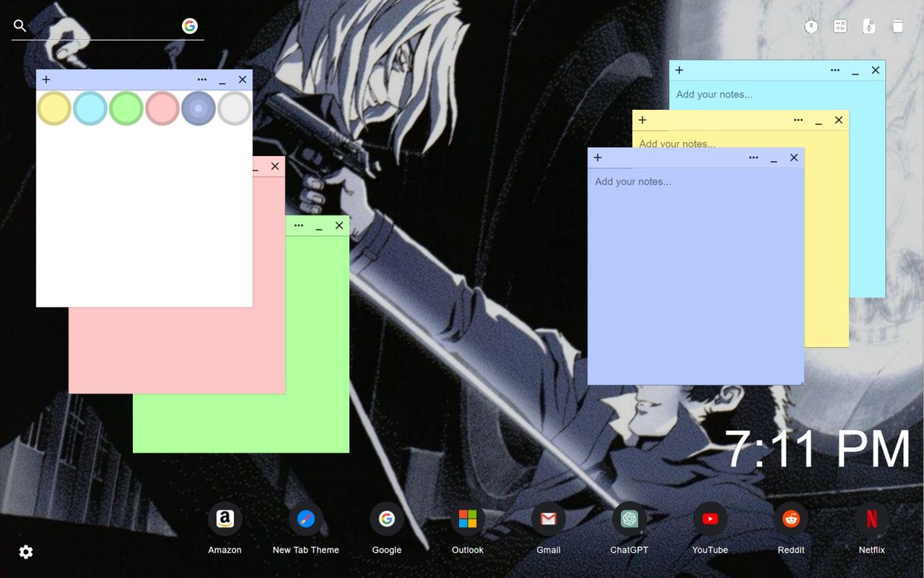Open the blue note's three-dot menu
This screenshot has height=578, width=924.
754,158
